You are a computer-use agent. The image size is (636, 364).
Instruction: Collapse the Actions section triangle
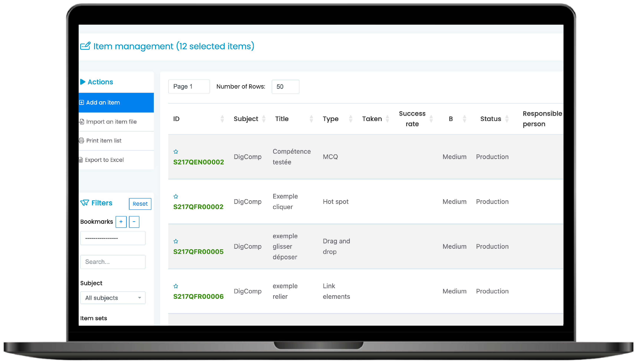click(x=83, y=82)
